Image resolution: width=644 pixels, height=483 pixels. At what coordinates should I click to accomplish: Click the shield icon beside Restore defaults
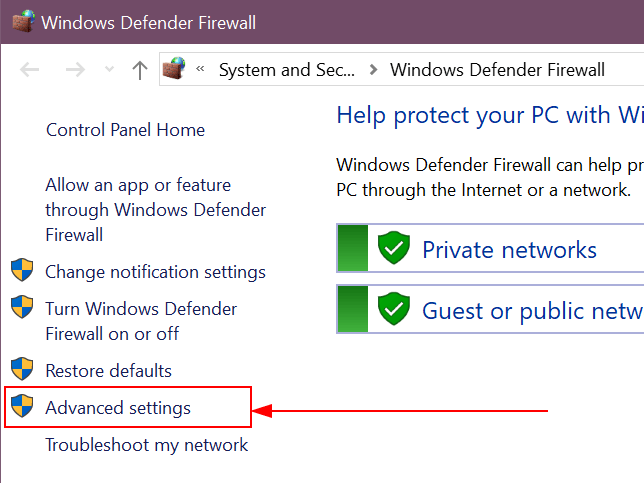click(22, 371)
